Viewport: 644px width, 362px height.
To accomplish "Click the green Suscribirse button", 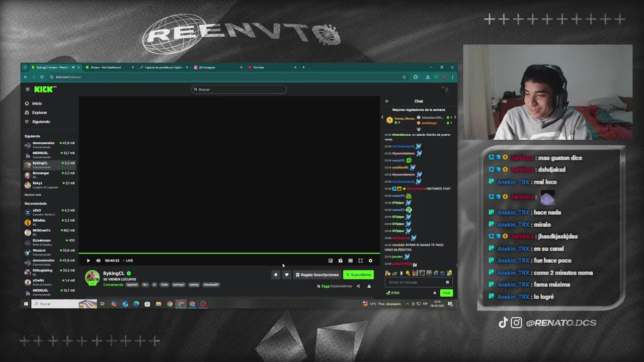I will coord(358,275).
